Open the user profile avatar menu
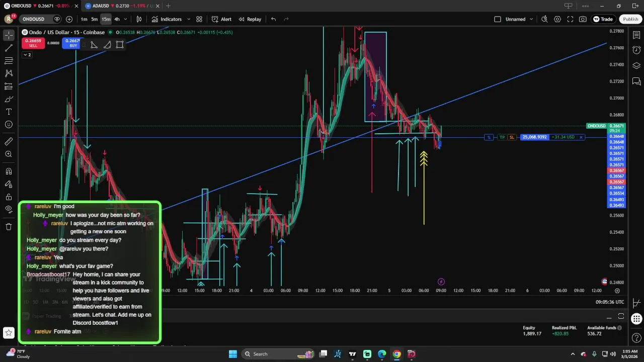The image size is (644, 362). point(9,19)
